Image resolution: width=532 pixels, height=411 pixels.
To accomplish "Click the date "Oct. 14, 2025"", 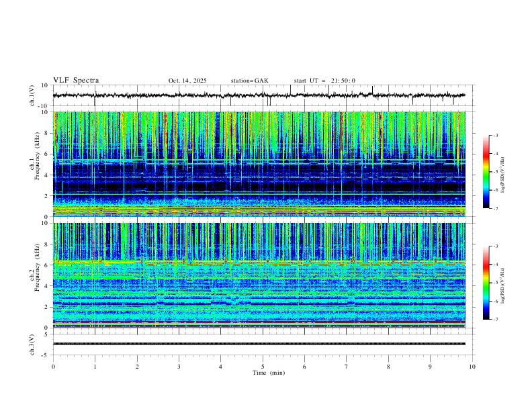I will coord(187,81).
